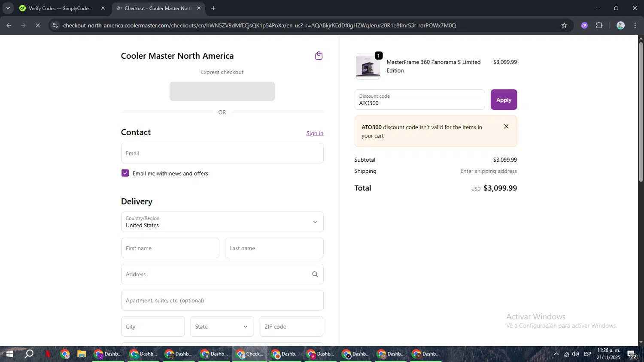Open the Chrome profile avatar

coord(620,25)
